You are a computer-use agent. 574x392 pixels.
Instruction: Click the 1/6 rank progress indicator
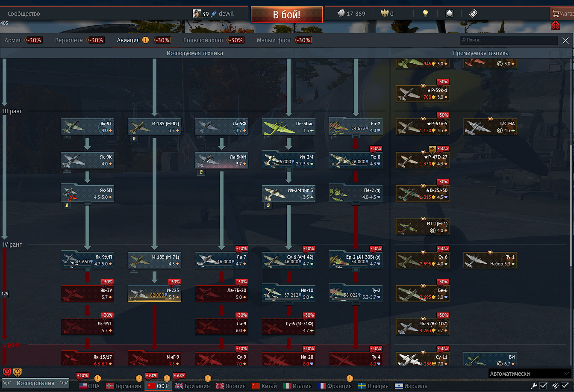[5, 294]
